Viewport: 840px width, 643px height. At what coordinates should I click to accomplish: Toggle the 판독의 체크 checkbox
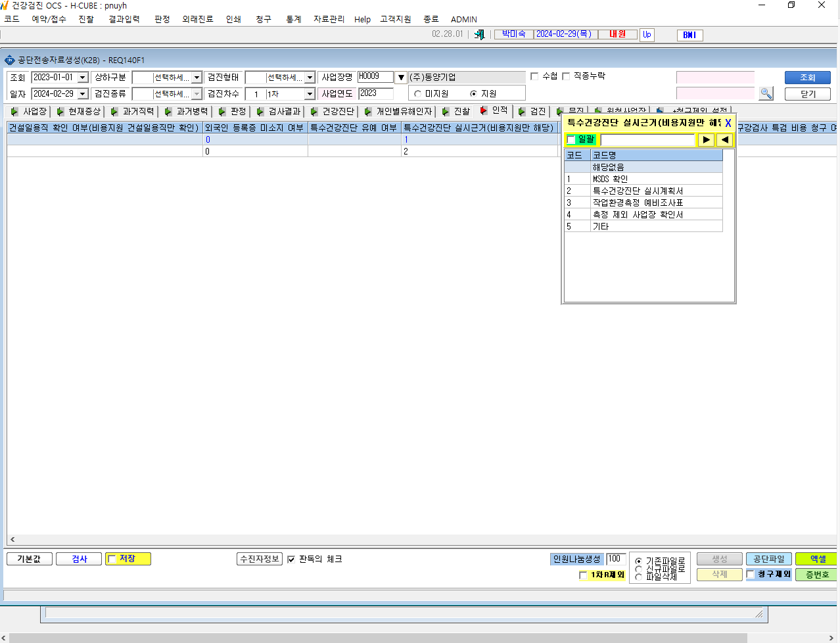[291, 559]
